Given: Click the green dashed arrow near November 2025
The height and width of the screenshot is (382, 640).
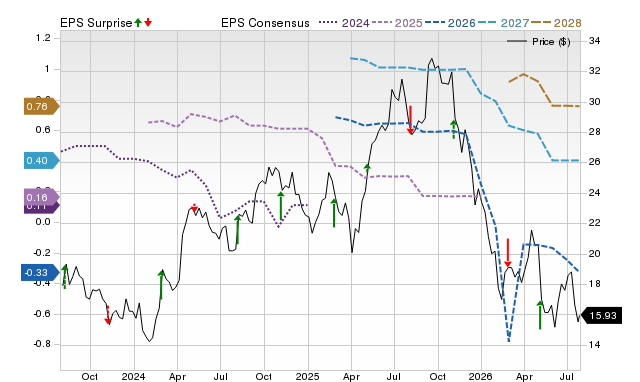Looking at the screenshot, I should (453, 129).
